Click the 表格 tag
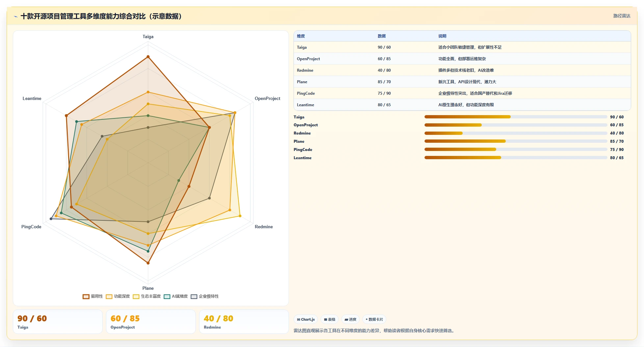The image size is (644, 347). click(x=329, y=319)
